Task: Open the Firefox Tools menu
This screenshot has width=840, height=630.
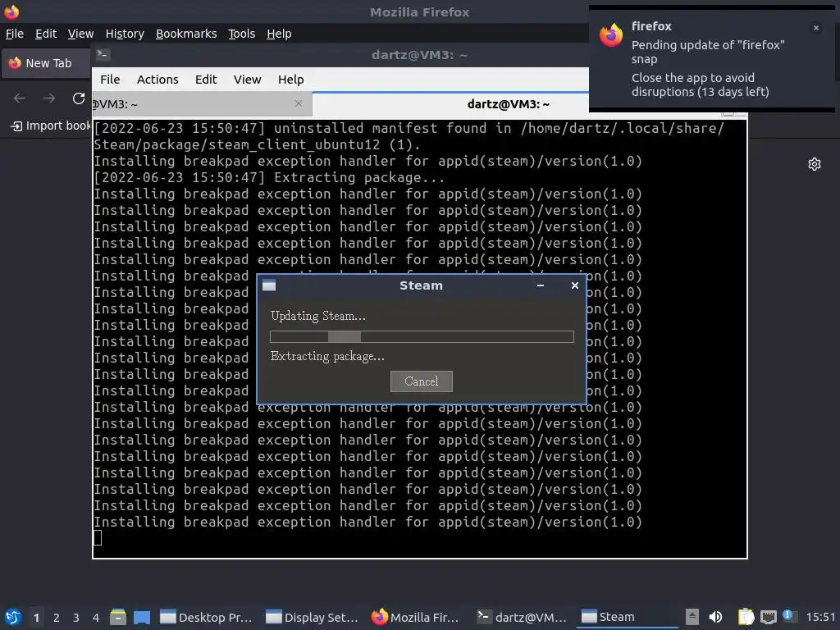Action: pyautogui.click(x=242, y=34)
